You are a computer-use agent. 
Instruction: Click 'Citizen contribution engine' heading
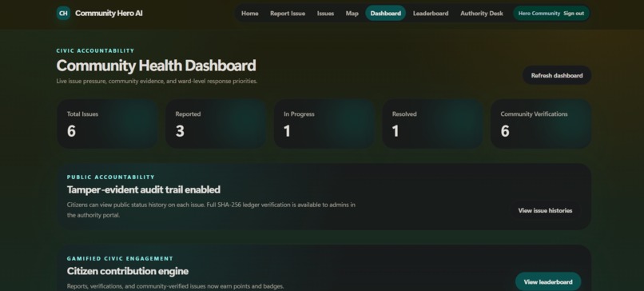[128, 271]
